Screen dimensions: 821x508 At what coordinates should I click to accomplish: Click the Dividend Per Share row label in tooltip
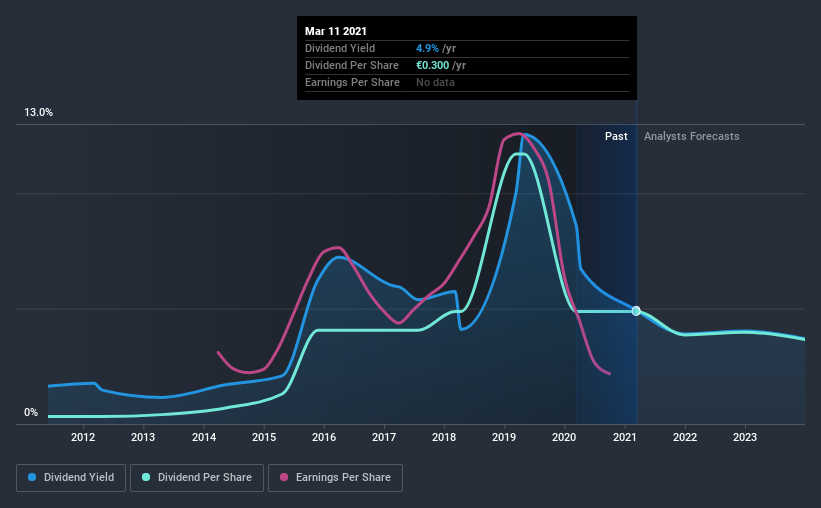352,65
